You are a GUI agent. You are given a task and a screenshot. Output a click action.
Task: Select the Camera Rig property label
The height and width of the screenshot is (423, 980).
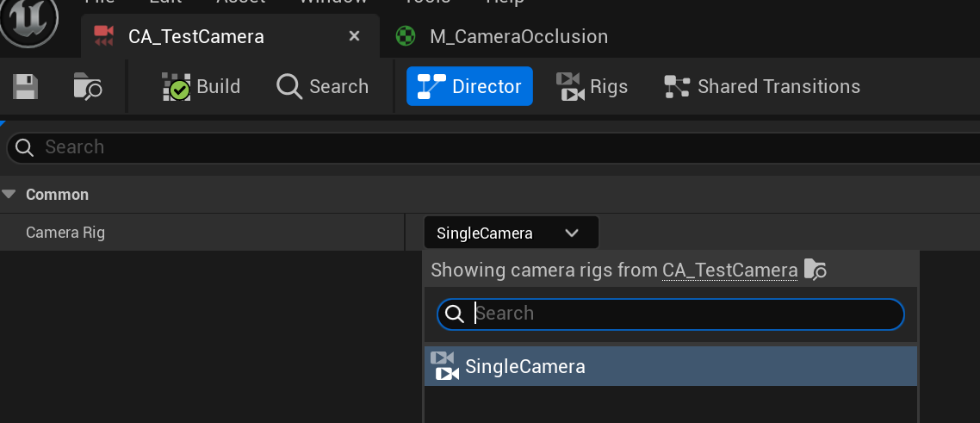[65, 233]
